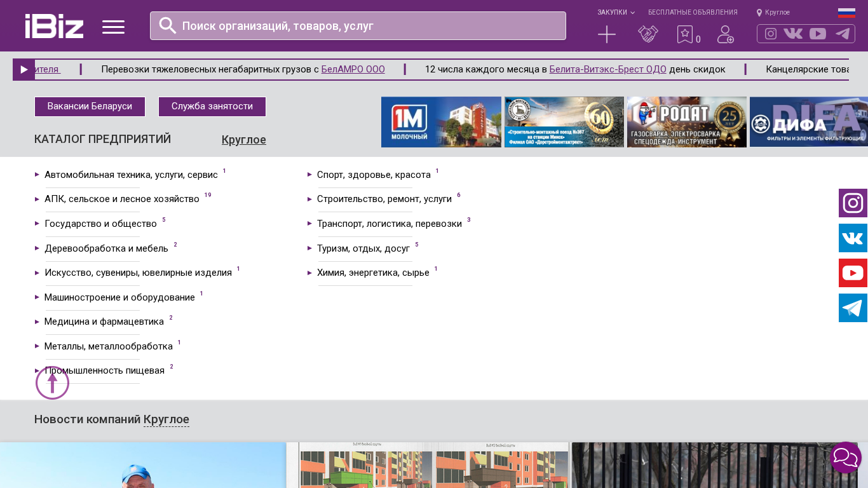Click the Служба занятости button
This screenshot has height=488, width=868.
(x=212, y=107)
